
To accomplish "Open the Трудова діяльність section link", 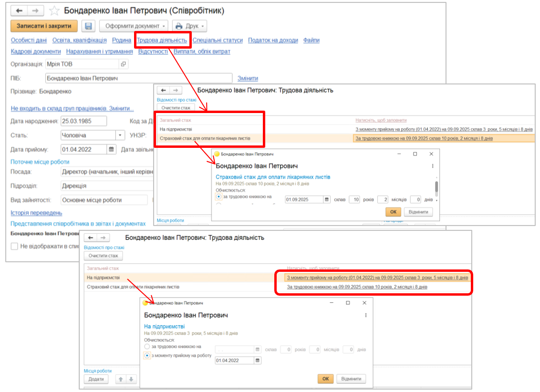I will point(162,40).
